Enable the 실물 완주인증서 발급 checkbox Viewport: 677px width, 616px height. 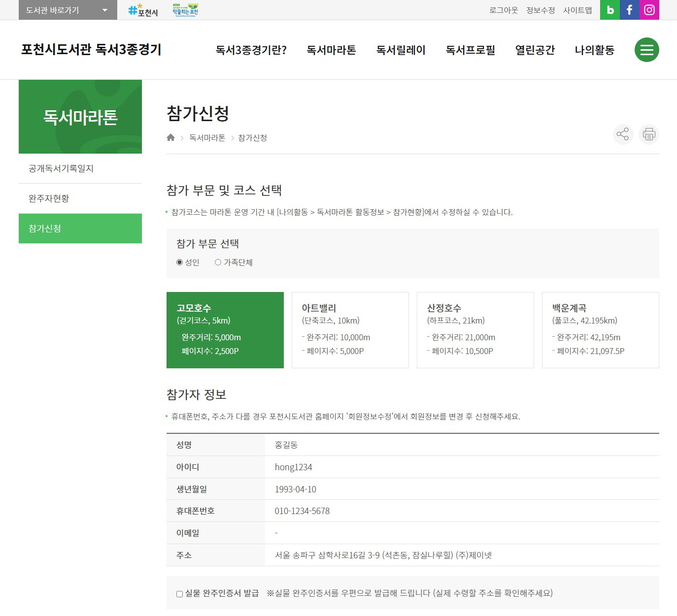[x=179, y=594]
